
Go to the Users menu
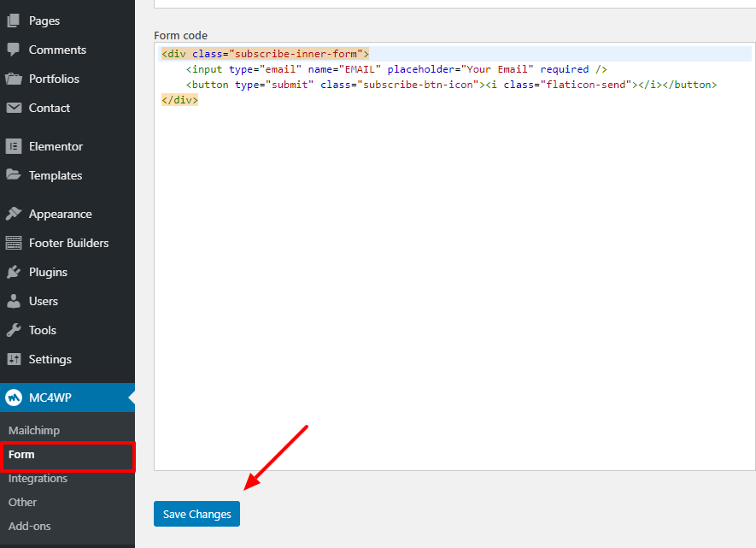click(x=44, y=301)
